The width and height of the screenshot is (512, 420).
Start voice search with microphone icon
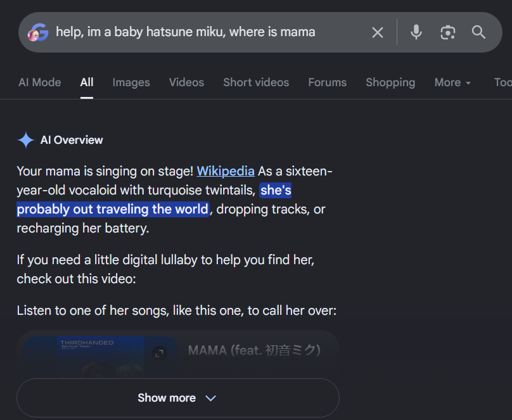[x=416, y=32]
